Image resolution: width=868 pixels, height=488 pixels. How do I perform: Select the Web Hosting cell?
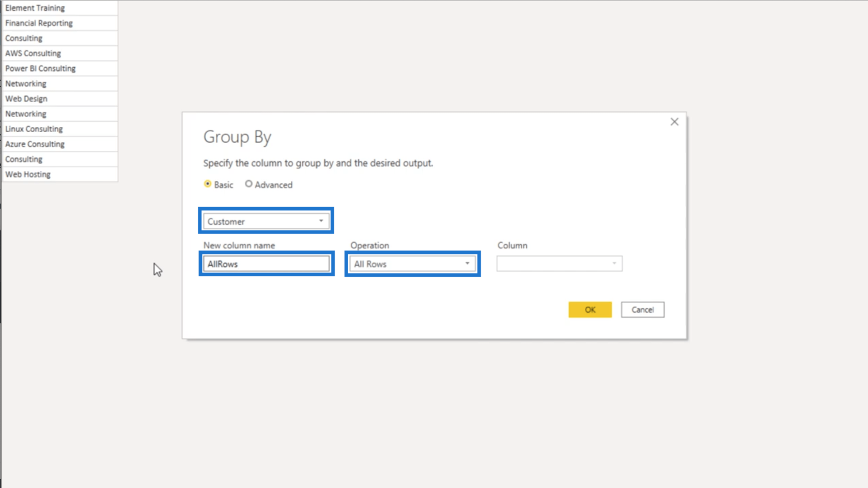pyautogui.click(x=59, y=175)
